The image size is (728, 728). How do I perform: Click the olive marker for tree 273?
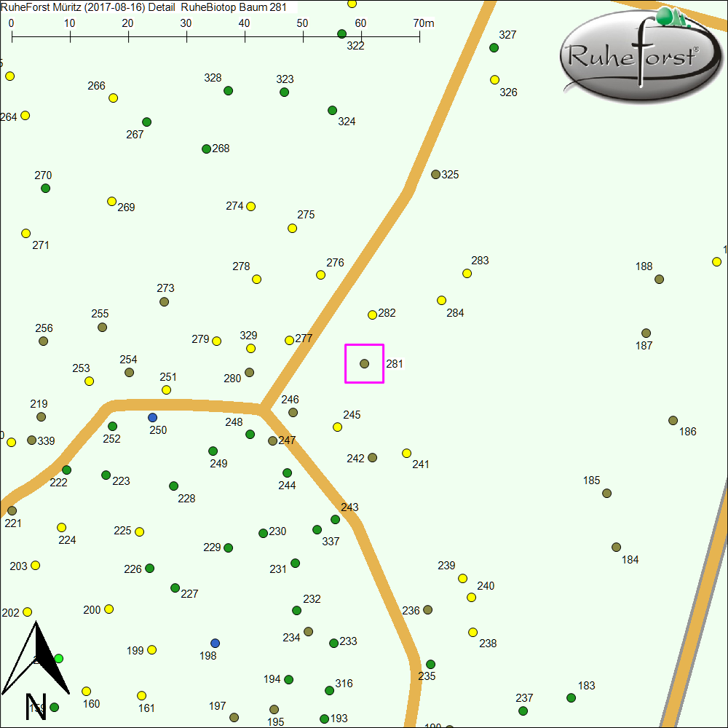tap(164, 301)
